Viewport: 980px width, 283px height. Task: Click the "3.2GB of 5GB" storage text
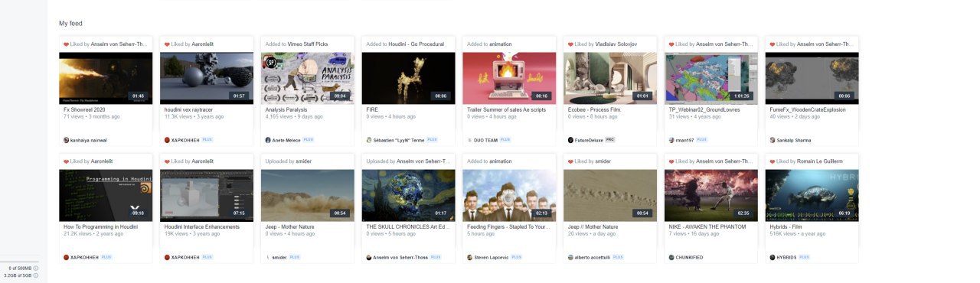(x=18, y=275)
